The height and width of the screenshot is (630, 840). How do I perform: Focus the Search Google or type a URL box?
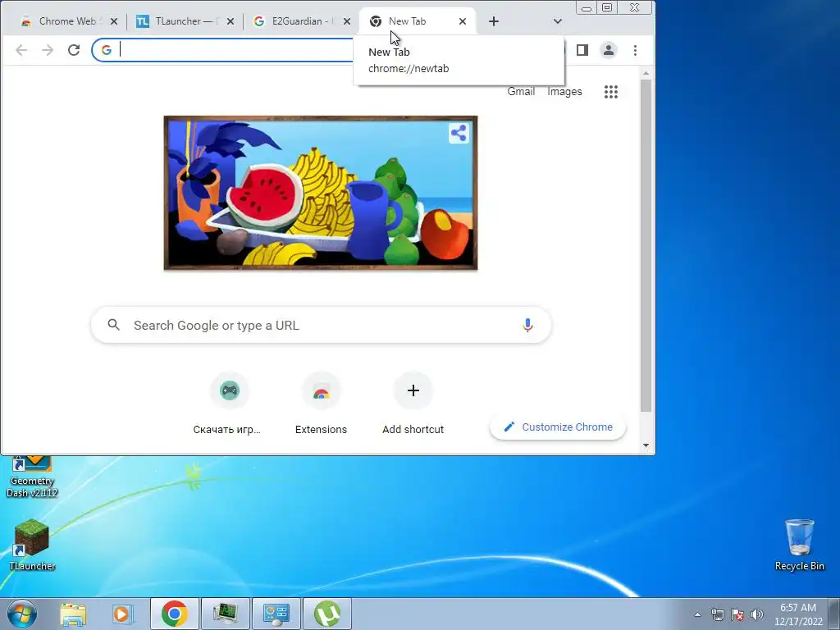click(321, 325)
